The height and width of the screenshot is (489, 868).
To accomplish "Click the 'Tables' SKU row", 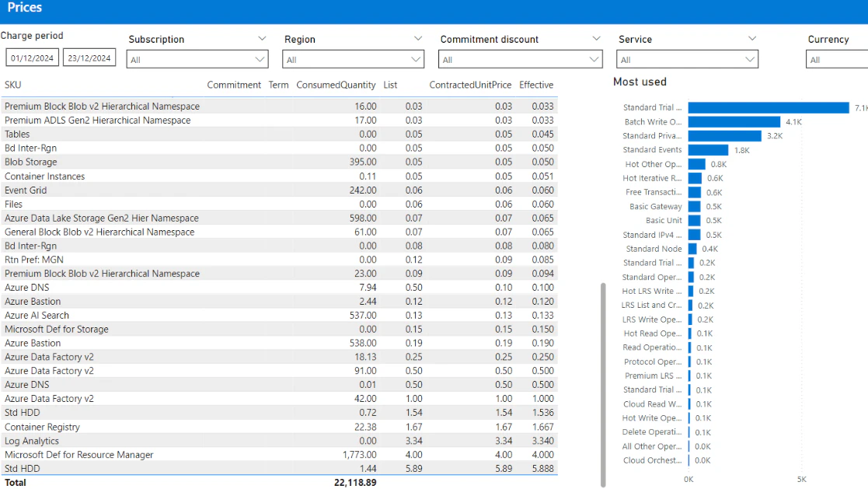I will [279, 134].
